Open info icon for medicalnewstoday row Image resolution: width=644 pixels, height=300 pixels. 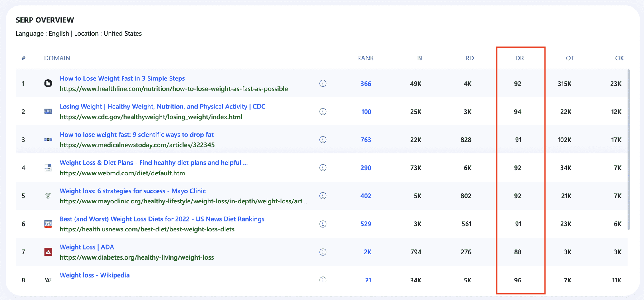pyautogui.click(x=323, y=140)
